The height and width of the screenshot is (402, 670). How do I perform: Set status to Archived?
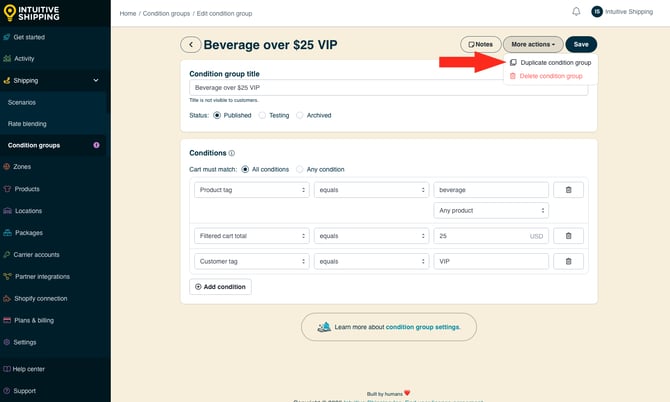pyautogui.click(x=300, y=115)
